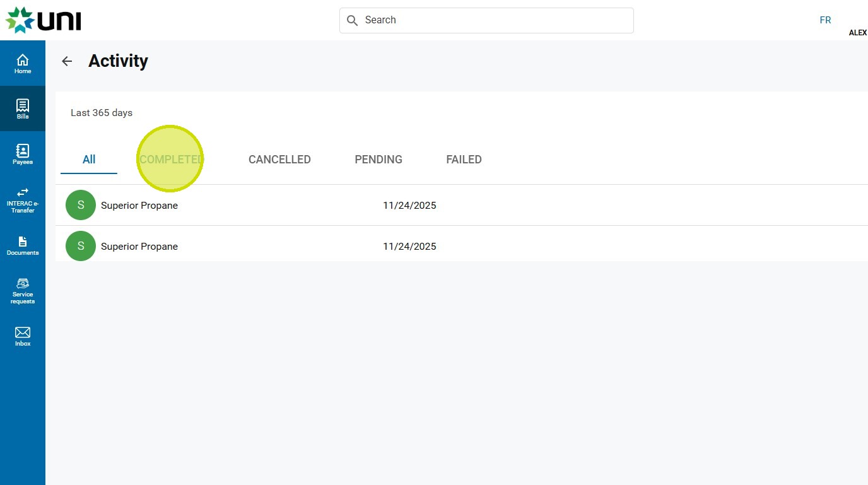Screen dimensions: 868x485
Task: Switch to the COMPLETED tab
Action: [x=171, y=160]
